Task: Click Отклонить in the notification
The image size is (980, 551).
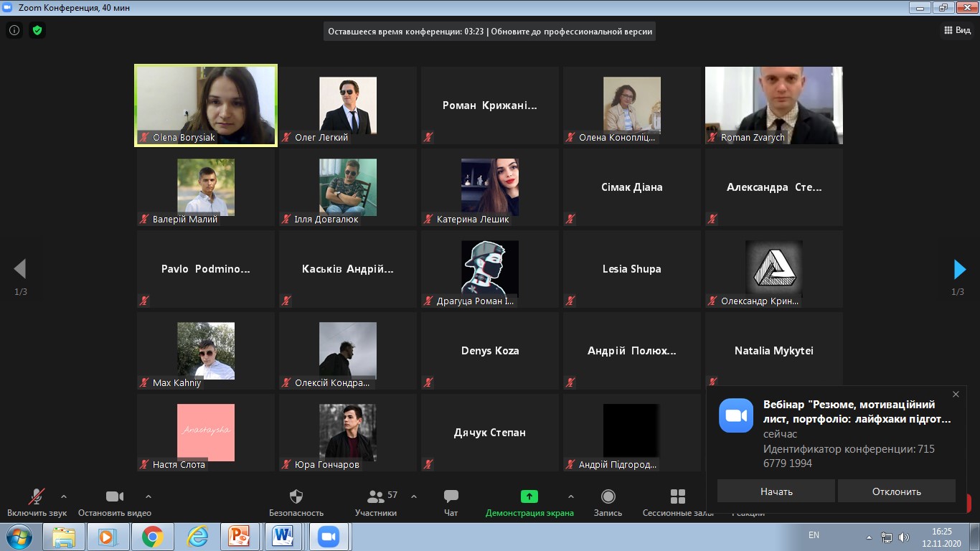Action: (897, 491)
